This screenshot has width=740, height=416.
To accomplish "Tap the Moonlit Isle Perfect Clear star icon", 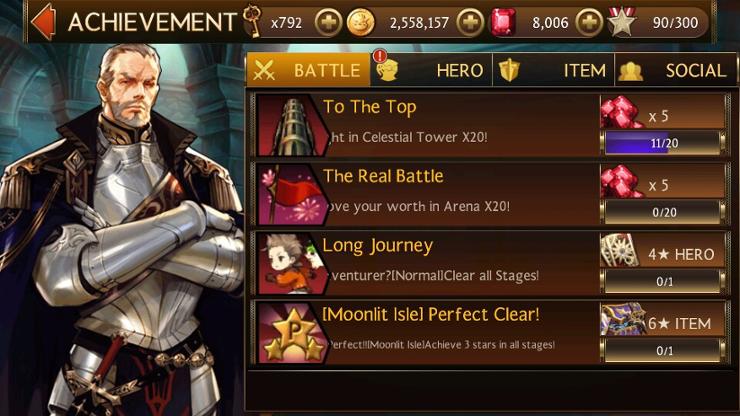I will 293,333.
